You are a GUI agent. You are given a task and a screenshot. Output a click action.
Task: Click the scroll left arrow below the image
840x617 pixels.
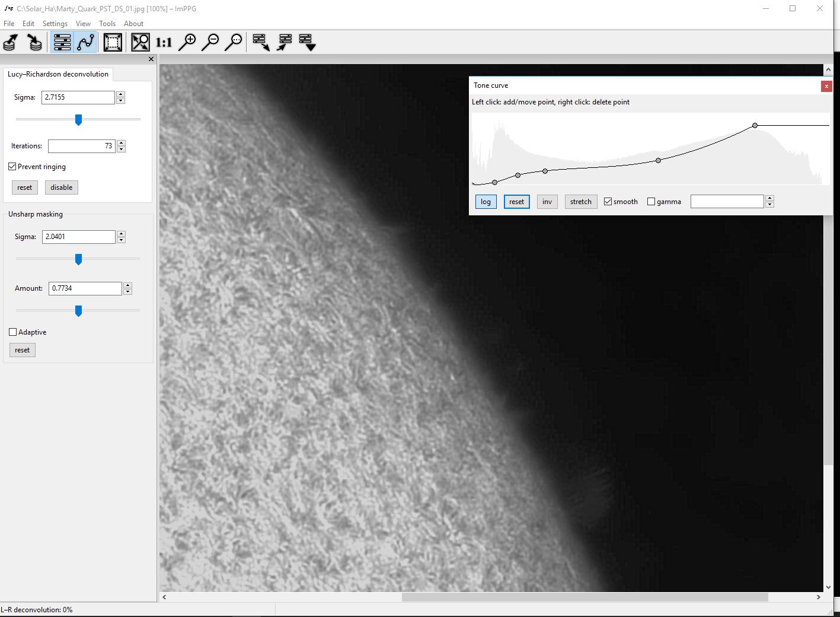coord(164,597)
